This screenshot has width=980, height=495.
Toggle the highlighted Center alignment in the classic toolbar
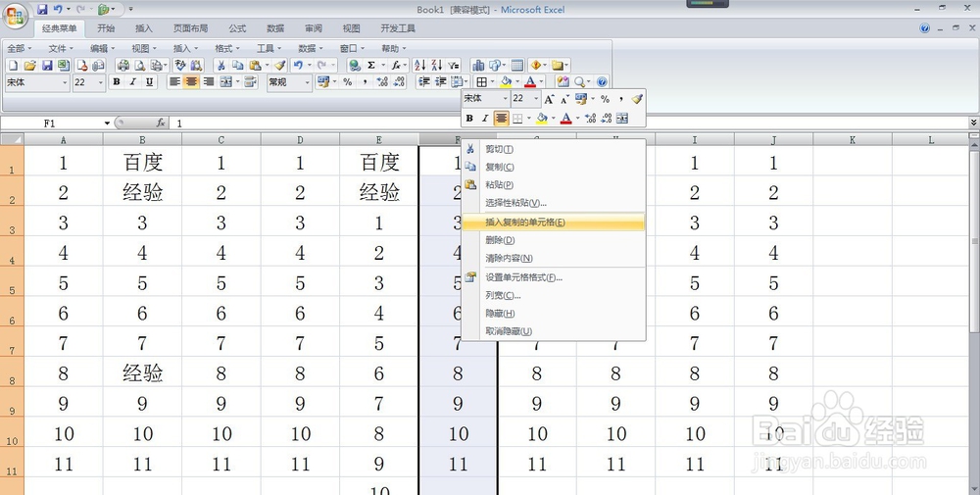(x=191, y=82)
